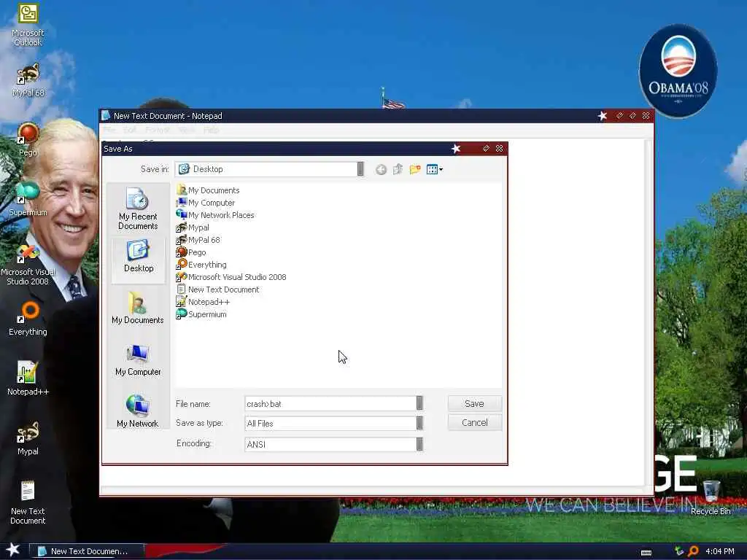Click the Up One Level folder icon
This screenshot has width=747, height=560.
pos(398,169)
